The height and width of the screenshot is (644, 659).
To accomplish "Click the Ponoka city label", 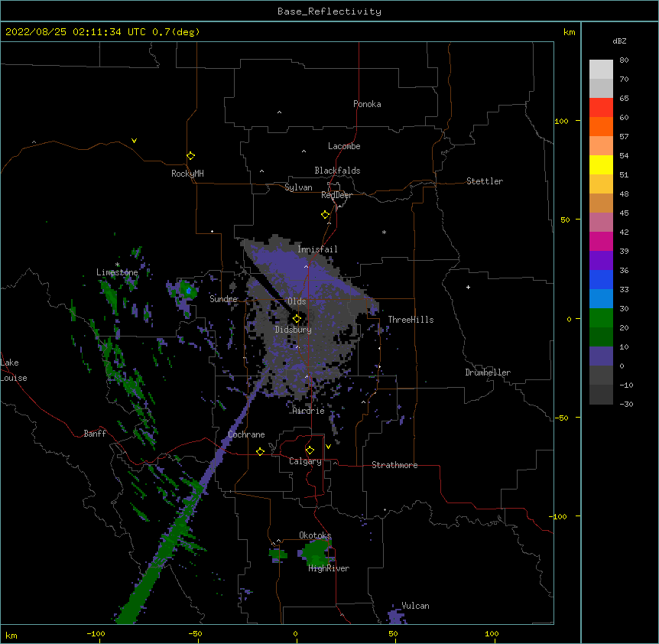I will click(367, 104).
